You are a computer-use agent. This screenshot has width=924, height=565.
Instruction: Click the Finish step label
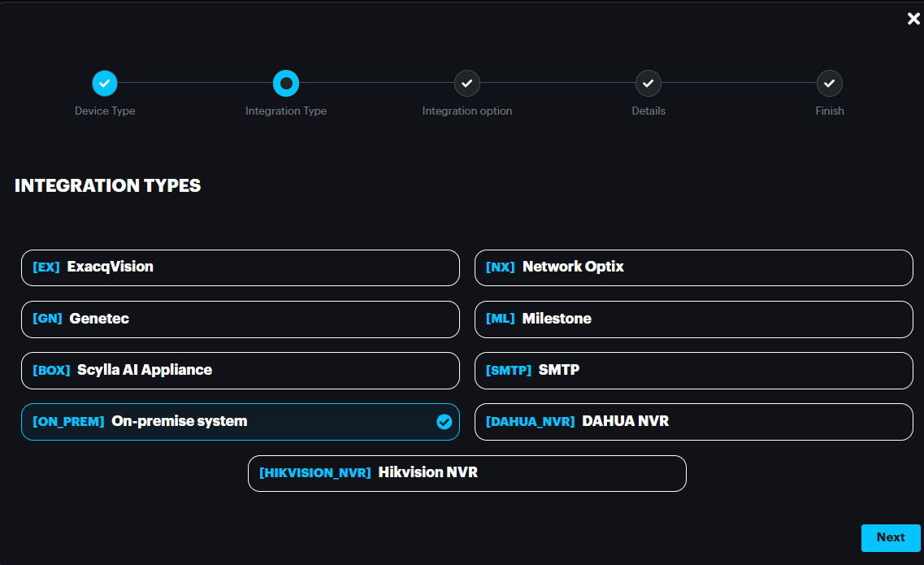pyautogui.click(x=829, y=111)
